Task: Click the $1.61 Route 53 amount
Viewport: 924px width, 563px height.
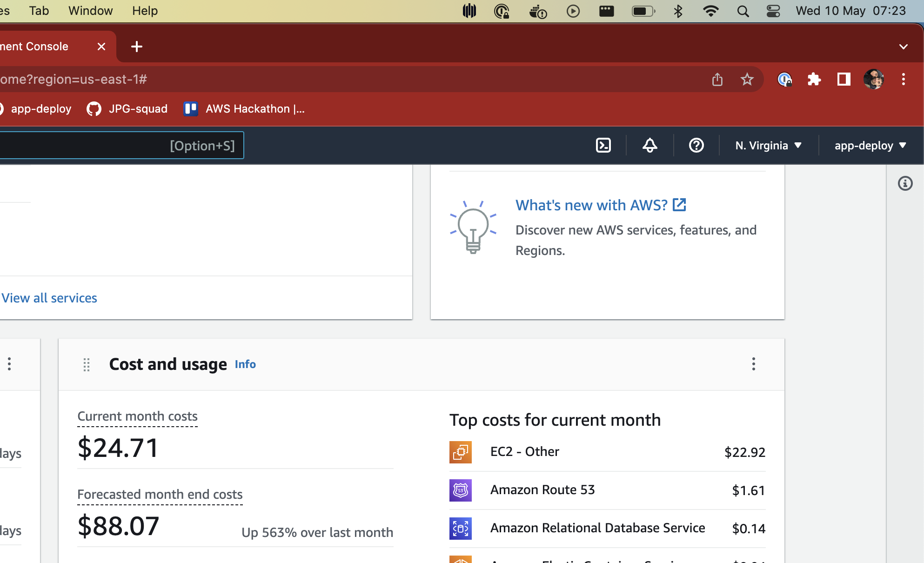Action: pos(749,490)
